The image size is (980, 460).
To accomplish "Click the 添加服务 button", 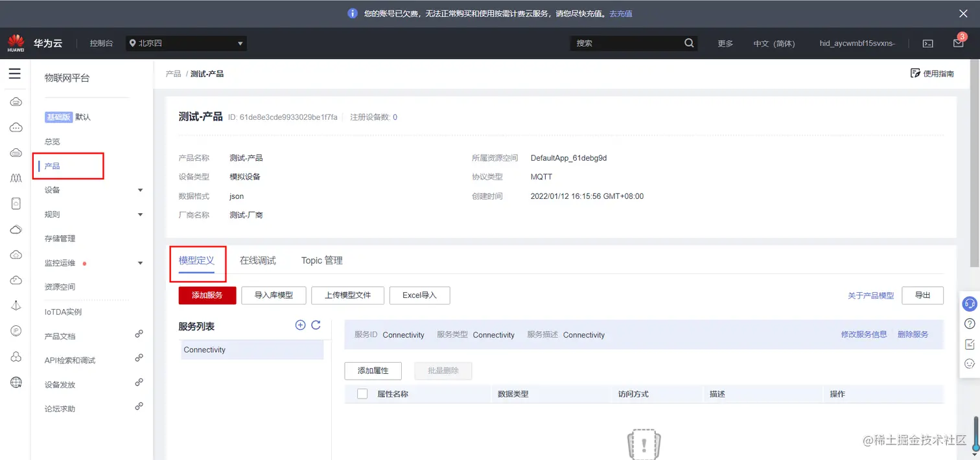I will tap(207, 295).
